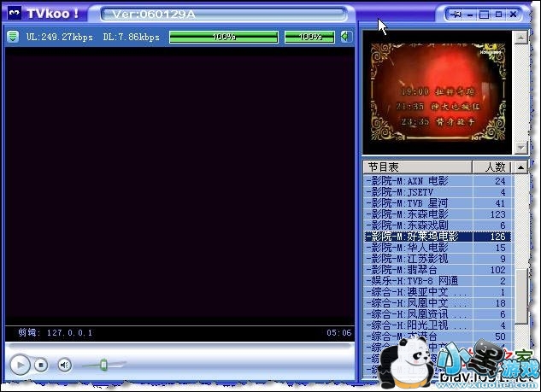The height and width of the screenshot is (392, 541).
Task: Click viewer count 102 for 翡翠台
Action: click(x=498, y=270)
